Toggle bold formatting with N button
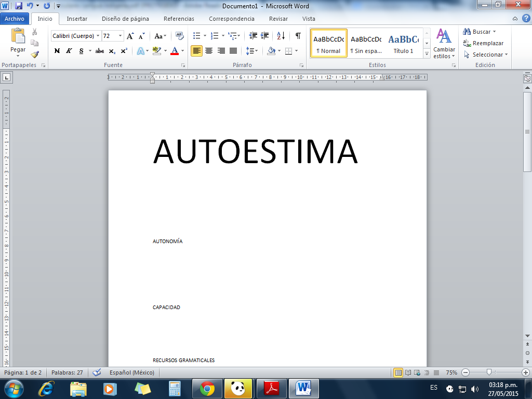The height and width of the screenshot is (399, 532). click(x=57, y=51)
